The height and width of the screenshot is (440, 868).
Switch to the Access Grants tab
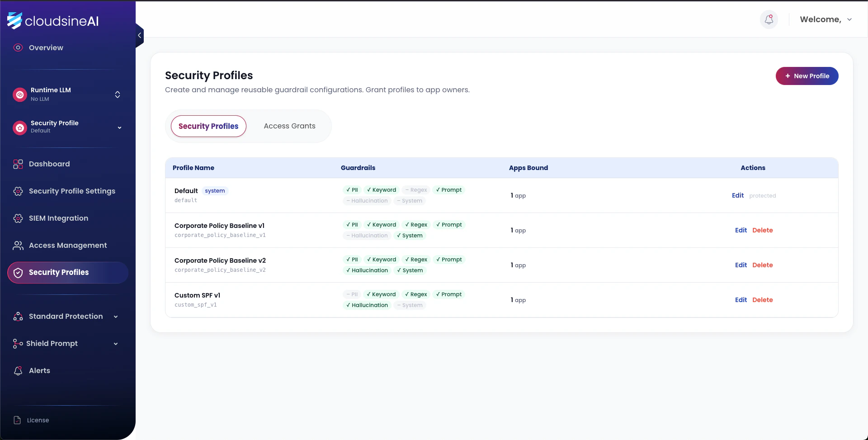tap(290, 126)
